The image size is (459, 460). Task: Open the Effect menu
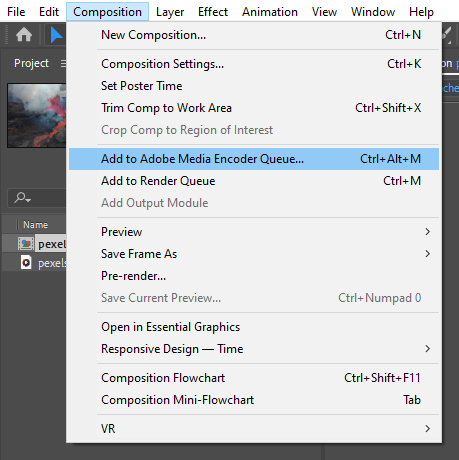213,12
